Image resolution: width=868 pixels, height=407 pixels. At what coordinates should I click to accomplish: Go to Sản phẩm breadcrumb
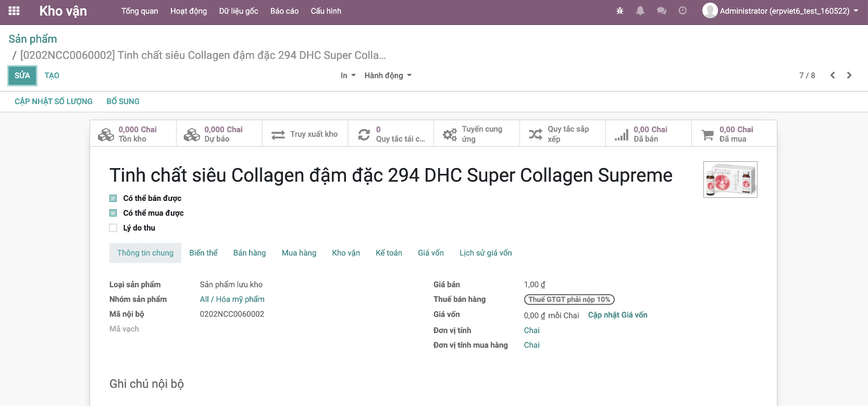[x=33, y=39]
